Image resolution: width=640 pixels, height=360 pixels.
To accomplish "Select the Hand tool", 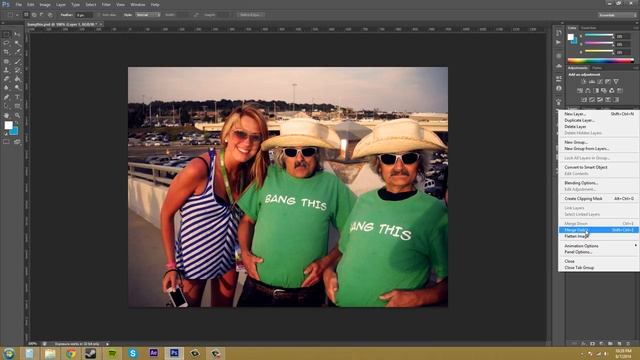I will click(x=7, y=116).
